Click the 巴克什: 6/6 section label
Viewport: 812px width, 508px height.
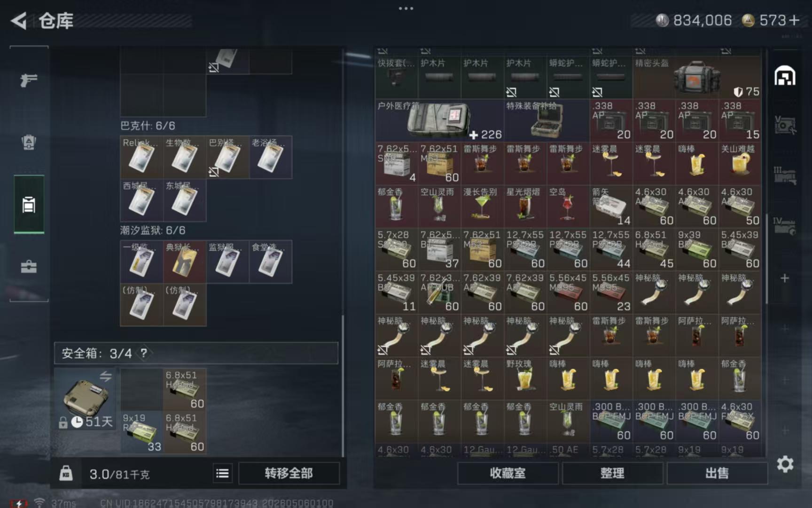click(x=148, y=126)
